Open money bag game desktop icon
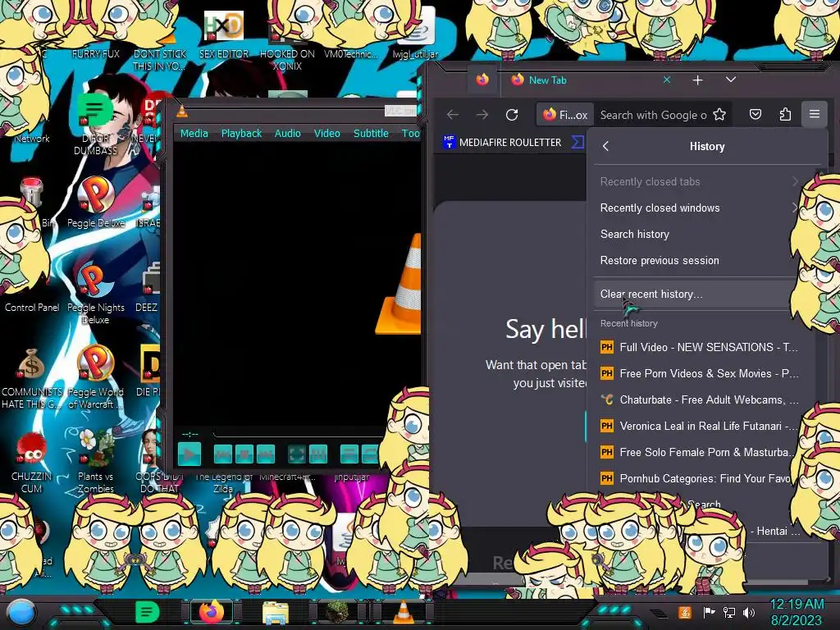840x630 pixels. click(31, 377)
